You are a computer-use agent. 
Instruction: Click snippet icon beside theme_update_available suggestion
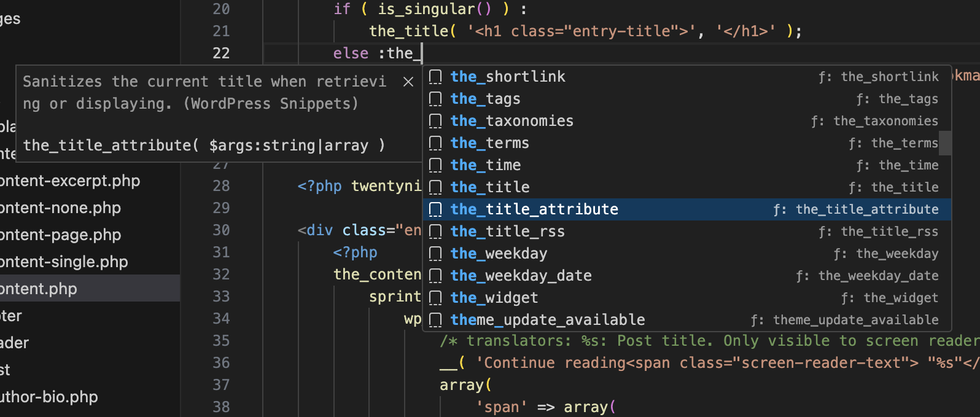coord(435,320)
